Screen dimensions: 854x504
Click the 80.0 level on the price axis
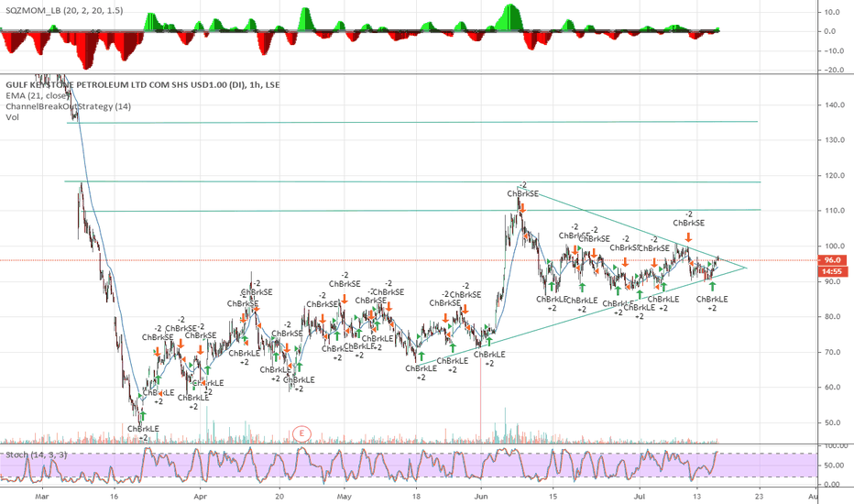(x=835, y=316)
